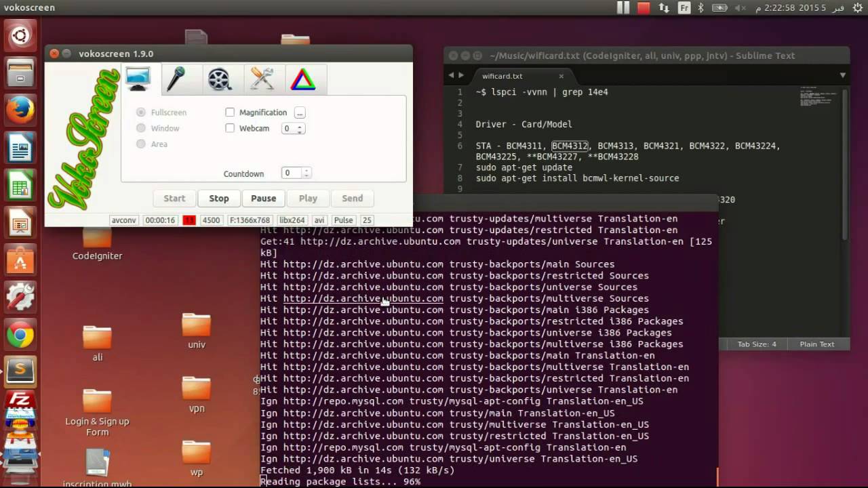Open the univ desktop folder
This screenshot has height=488, width=868.
click(x=197, y=331)
